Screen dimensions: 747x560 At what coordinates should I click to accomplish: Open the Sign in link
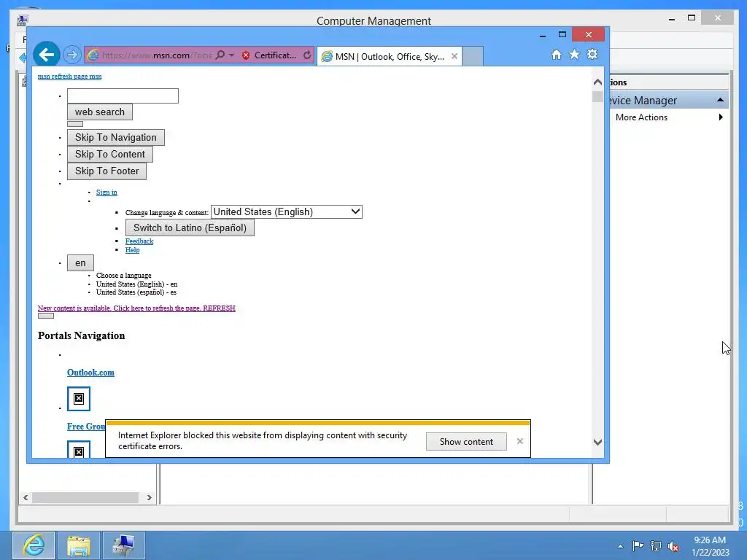[x=107, y=192]
